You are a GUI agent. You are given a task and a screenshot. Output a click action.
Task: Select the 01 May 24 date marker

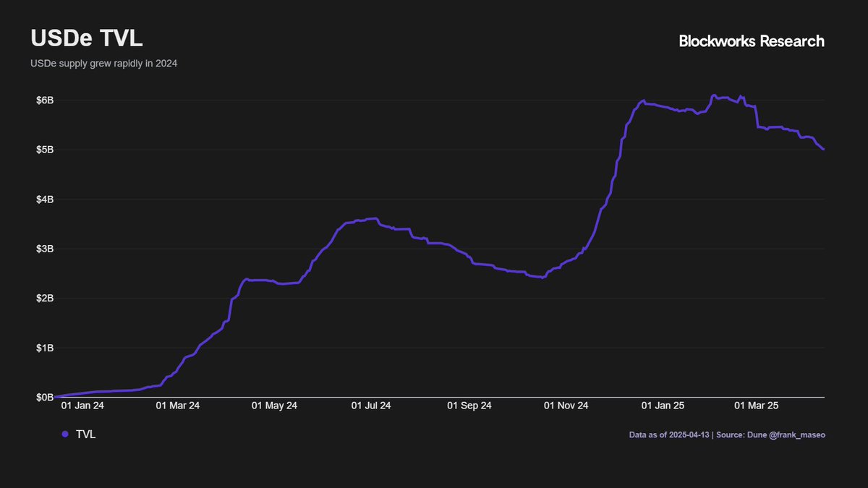pos(274,406)
